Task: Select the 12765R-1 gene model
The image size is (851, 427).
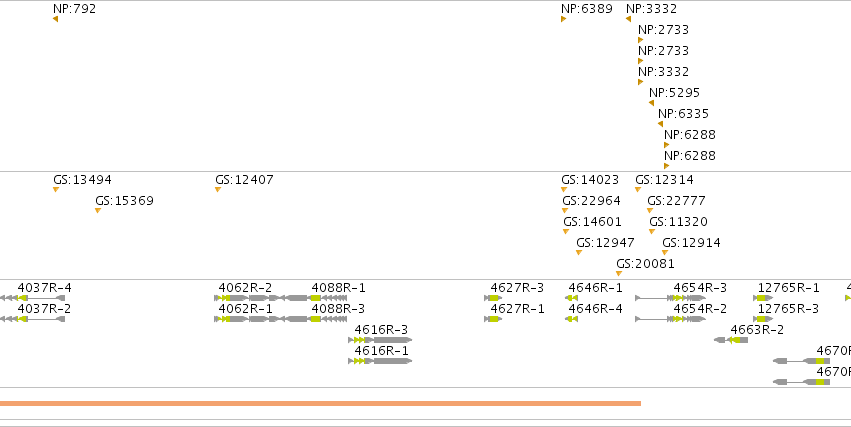Action: [763, 298]
